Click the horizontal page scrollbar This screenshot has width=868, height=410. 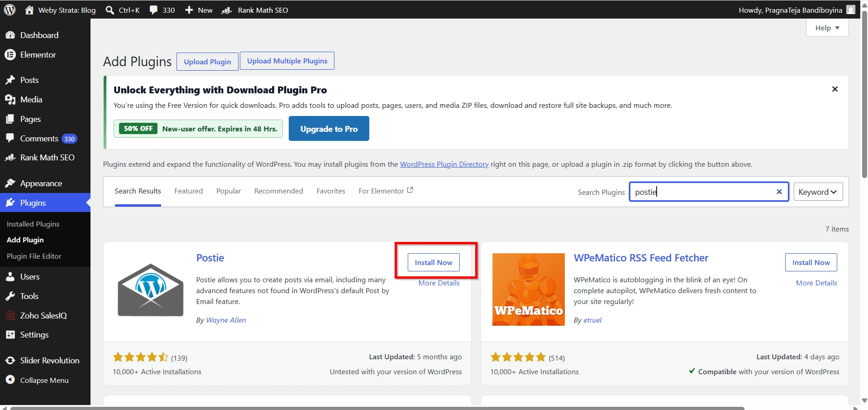[377, 408]
